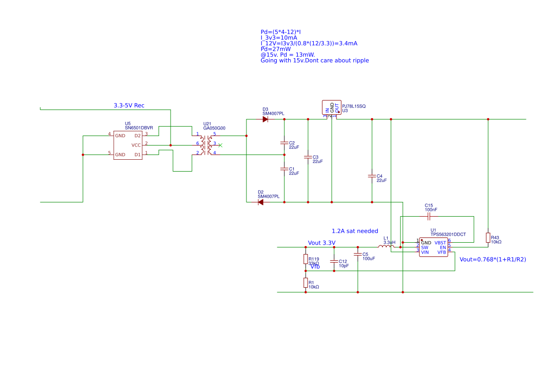Click diode D2 SM4007PL
The height and width of the screenshot is (392, 554).
point(260,201)
